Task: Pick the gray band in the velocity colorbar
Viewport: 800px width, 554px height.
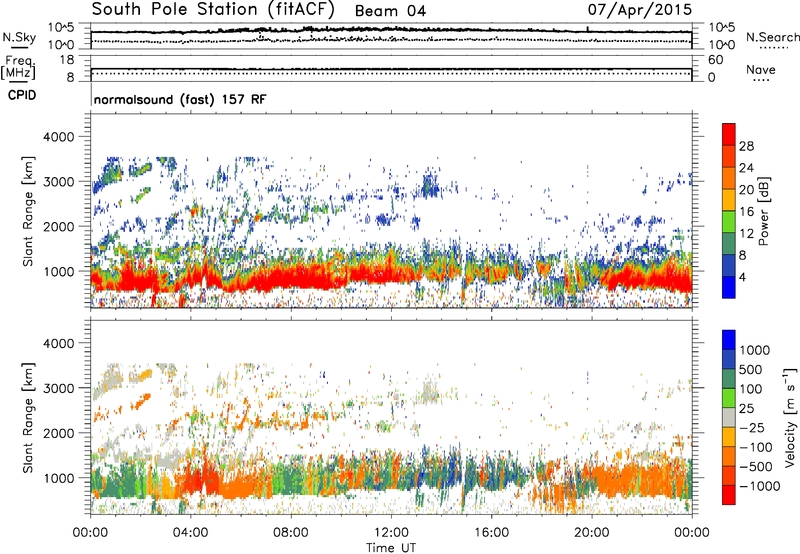Action: tap(729, 418)
